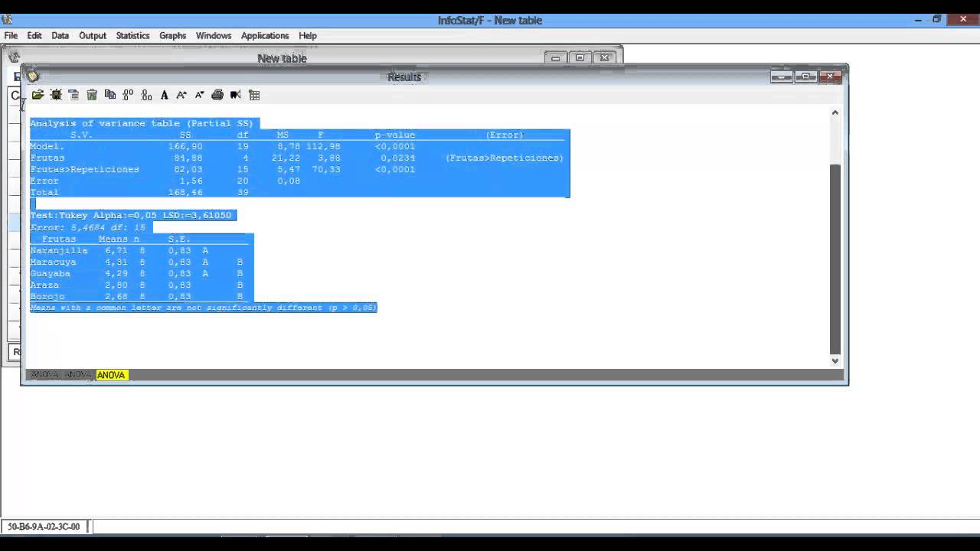Click the bold A font icon

(164, 95)
